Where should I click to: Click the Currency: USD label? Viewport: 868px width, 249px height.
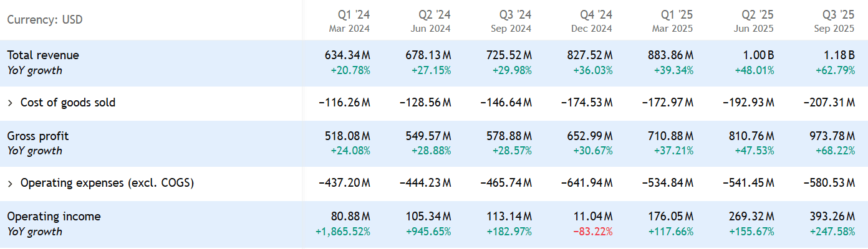pos(45,20)
